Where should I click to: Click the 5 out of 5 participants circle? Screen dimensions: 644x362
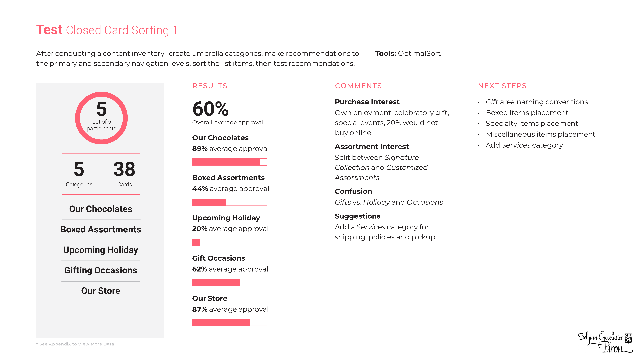[101, 118]
